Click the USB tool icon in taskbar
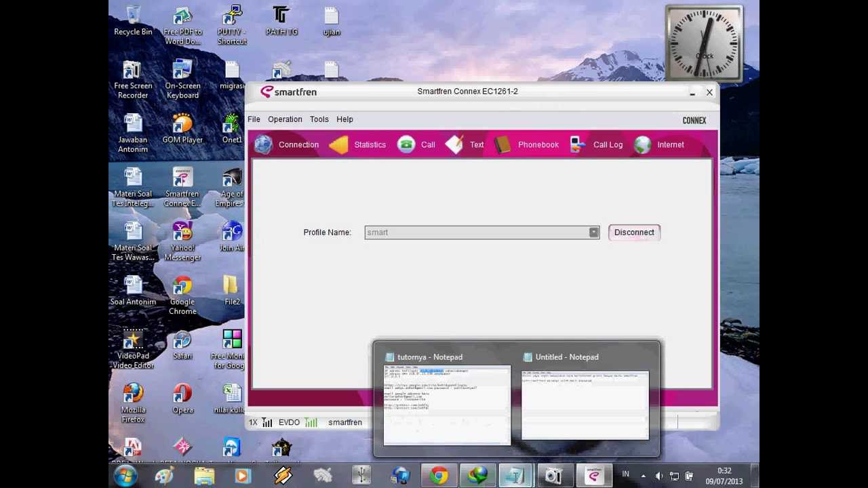 click(x=361, y=476)
